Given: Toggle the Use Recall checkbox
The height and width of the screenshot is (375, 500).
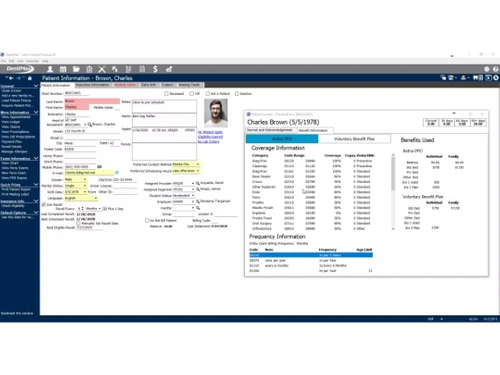Looking at the screenshot, I should (x=44, y=204).
